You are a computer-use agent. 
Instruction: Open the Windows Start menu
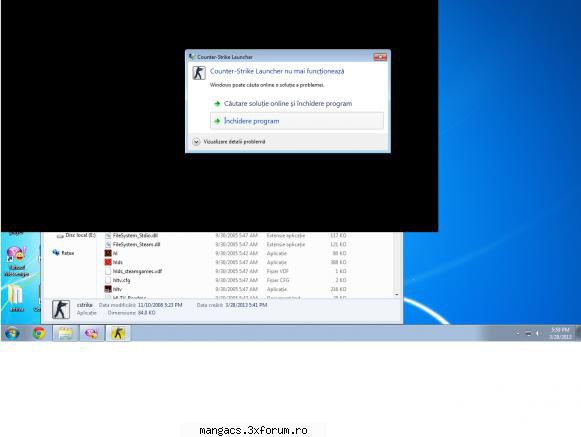pyautogui.click(x=12, y=333)
